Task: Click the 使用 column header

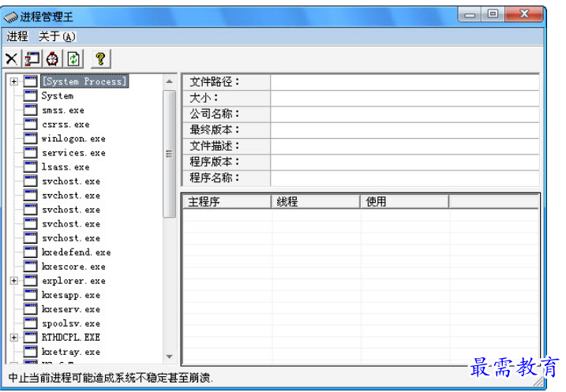Action: (x=405, y=202)
